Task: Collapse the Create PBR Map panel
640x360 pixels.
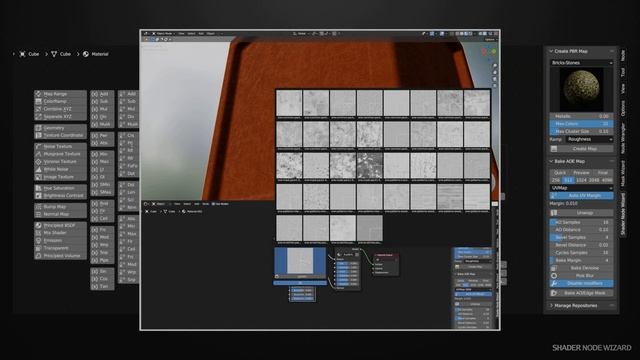Action: [x=551, y=51]
